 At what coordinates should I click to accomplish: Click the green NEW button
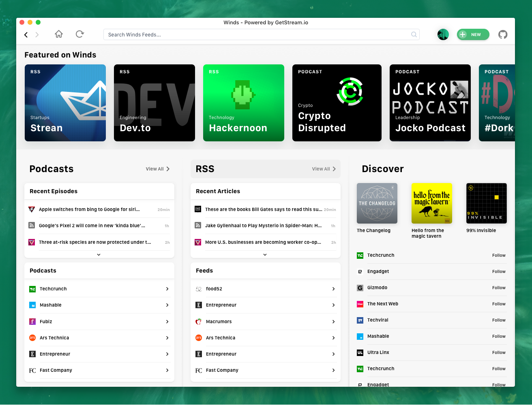(x=473, y=34)
